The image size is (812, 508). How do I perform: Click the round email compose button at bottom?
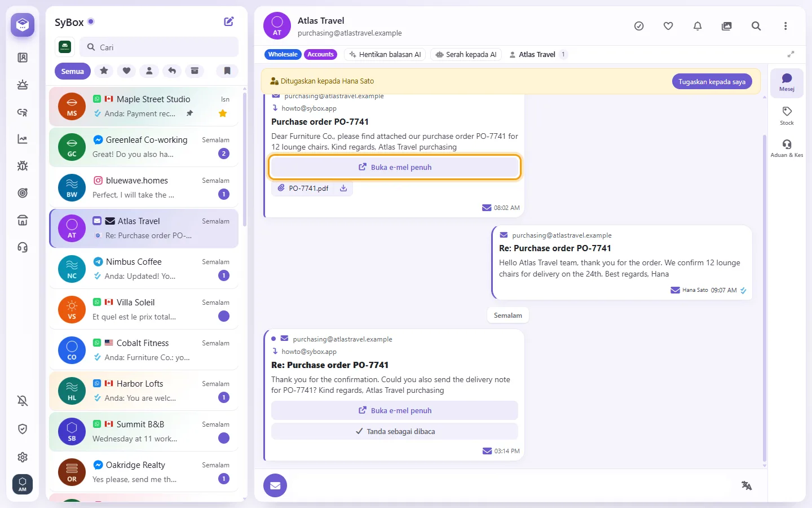pyautogui.click(x=275, y=485)
